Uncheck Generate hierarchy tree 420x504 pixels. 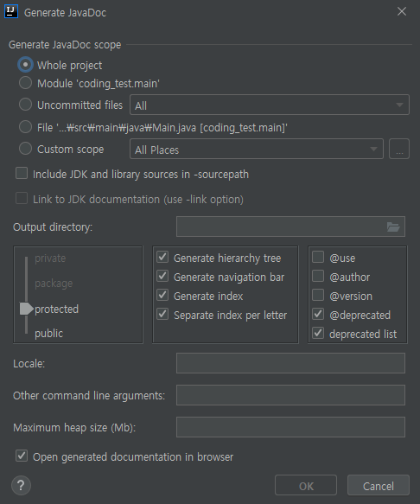click(162, 257)
